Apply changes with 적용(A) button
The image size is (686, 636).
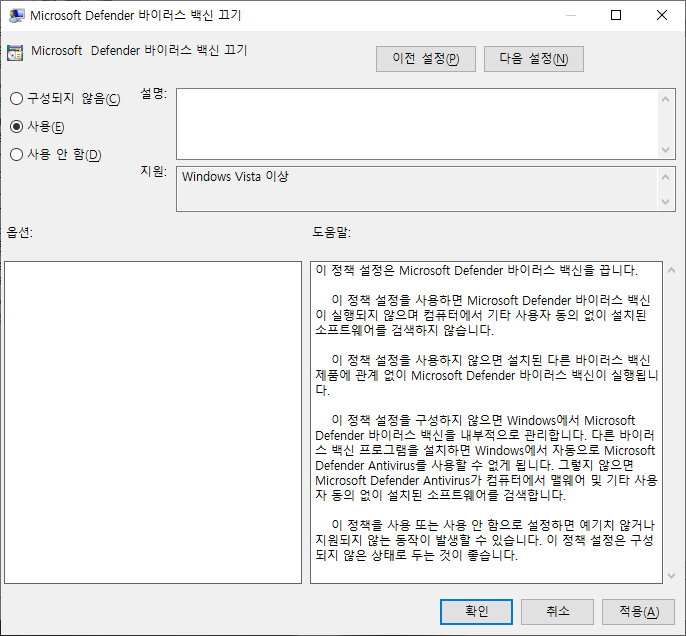click(x=638, y=612)
